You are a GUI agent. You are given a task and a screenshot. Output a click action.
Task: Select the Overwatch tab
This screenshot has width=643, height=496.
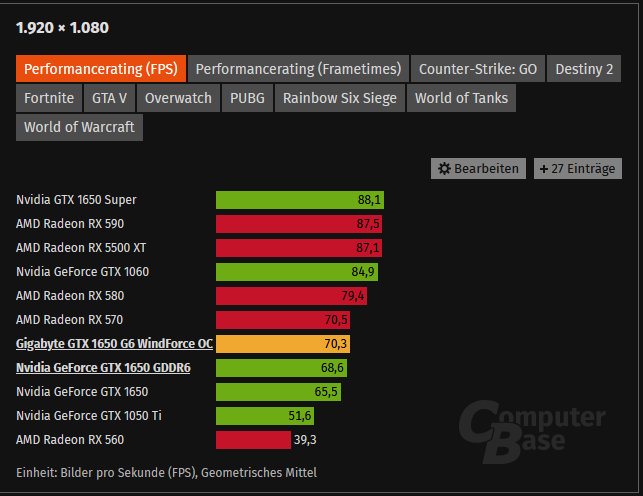(x=178, y=98)
